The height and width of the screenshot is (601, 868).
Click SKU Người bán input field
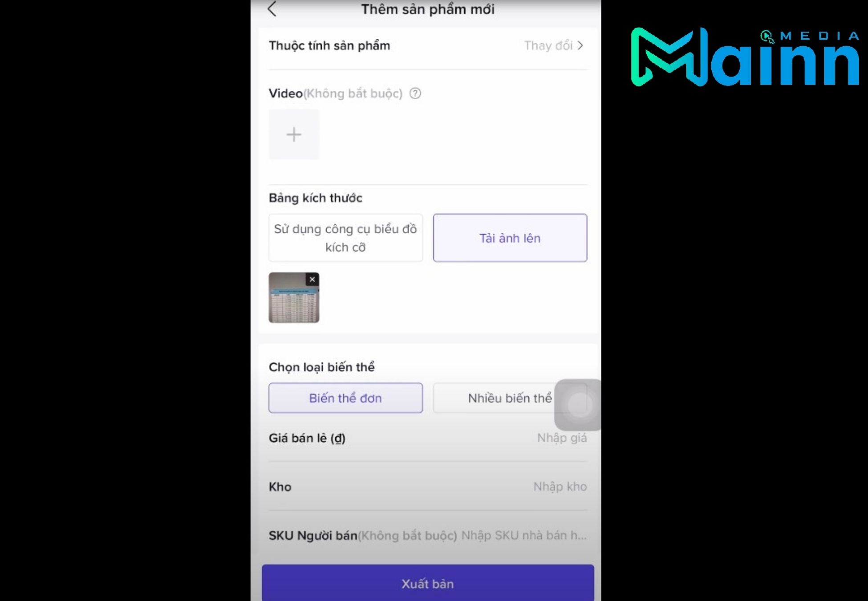[524, 535]
